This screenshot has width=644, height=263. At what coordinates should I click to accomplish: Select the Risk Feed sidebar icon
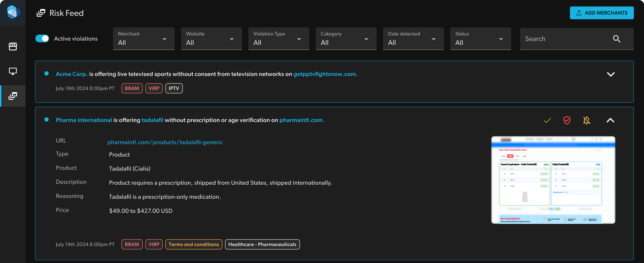pos(13,96)
